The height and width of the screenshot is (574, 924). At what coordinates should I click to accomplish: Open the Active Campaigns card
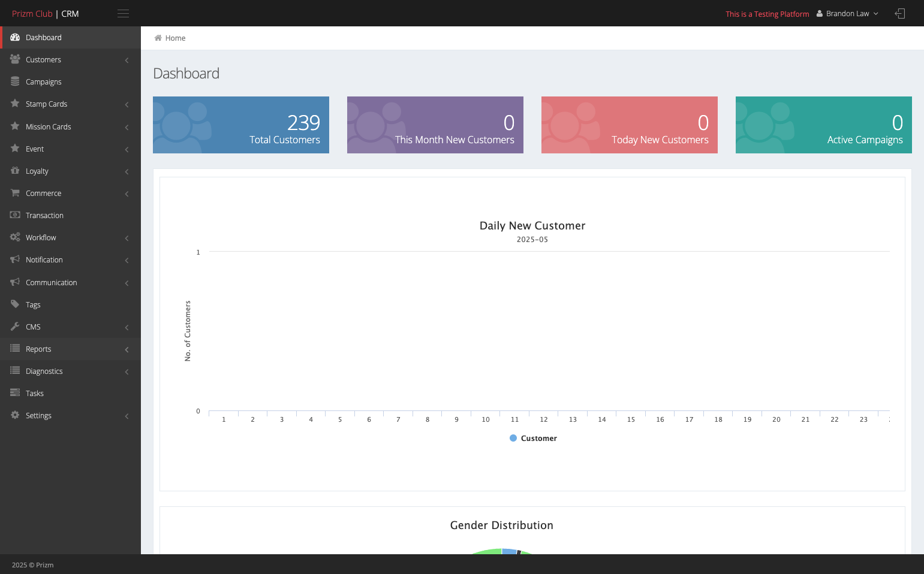click(824, 125)
